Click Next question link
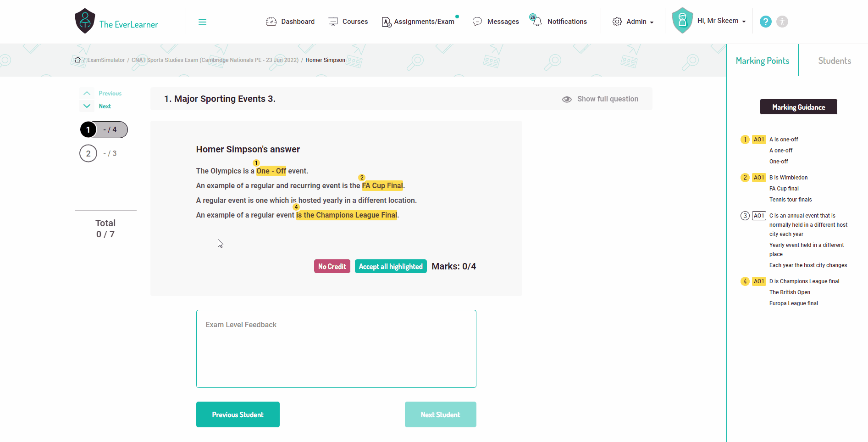Viewport: 868px width, 442px height. pyautogui.click(x=105, y=106)
